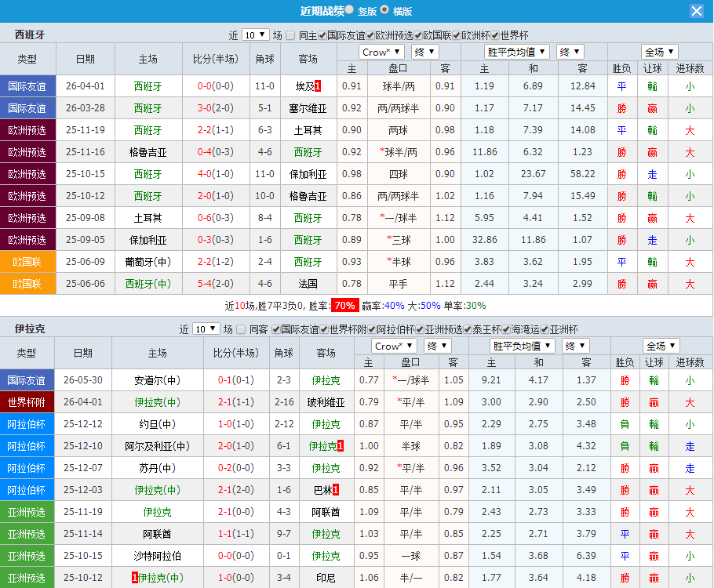The height and width of the screenshot is (588, 714).
Task: Open 终 dropdown beside 胜平负均值 in 伊拉克 table
Action: (x=576, y=346)
